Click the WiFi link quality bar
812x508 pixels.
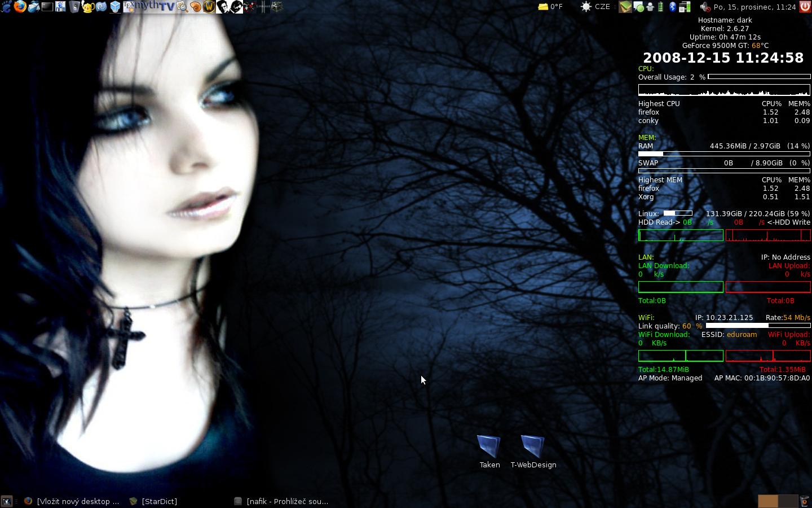tap(758, 326)
